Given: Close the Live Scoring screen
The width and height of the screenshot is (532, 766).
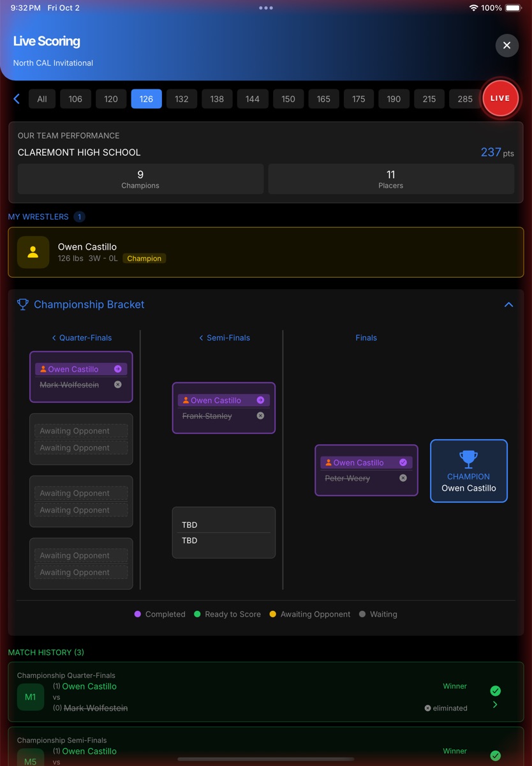Looking at the screenshot, I should point(506,45).
